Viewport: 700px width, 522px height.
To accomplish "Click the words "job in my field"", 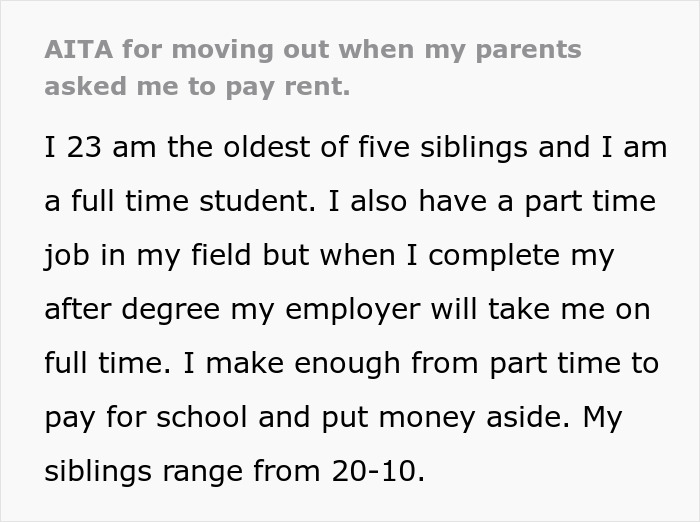I will (148, 256).
